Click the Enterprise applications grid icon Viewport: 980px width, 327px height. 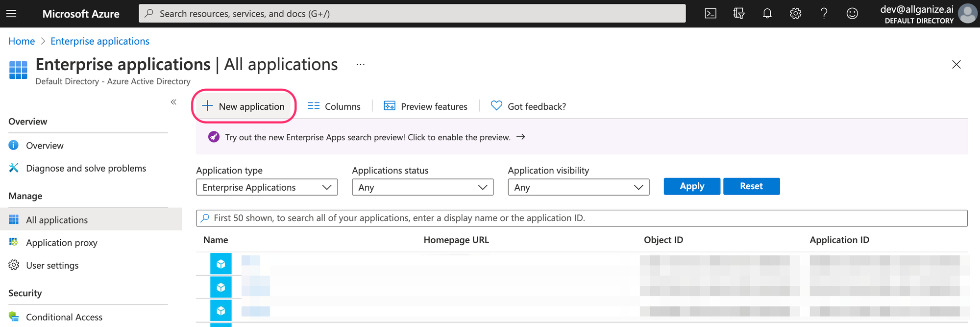(18, 70)
